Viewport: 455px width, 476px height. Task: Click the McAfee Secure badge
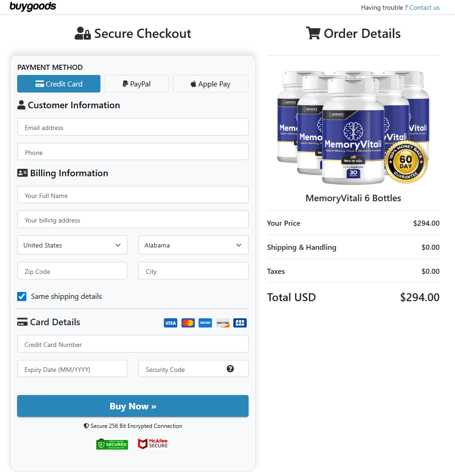[153, 443]
